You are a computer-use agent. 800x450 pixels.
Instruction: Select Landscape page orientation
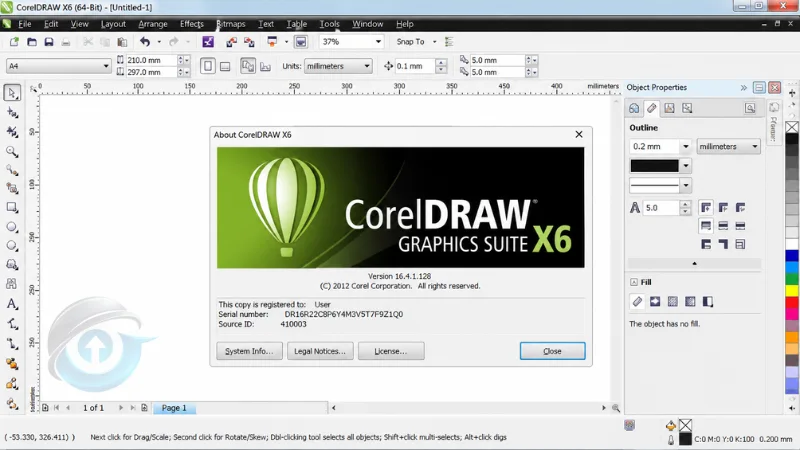click(225, 66)
